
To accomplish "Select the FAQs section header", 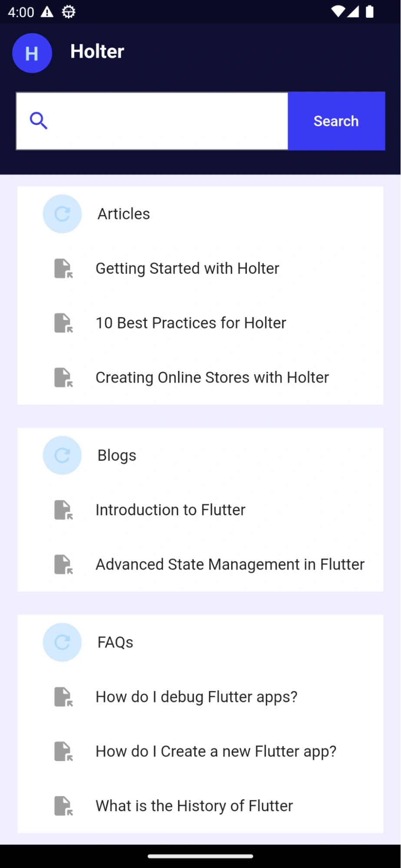I will 115,642.
